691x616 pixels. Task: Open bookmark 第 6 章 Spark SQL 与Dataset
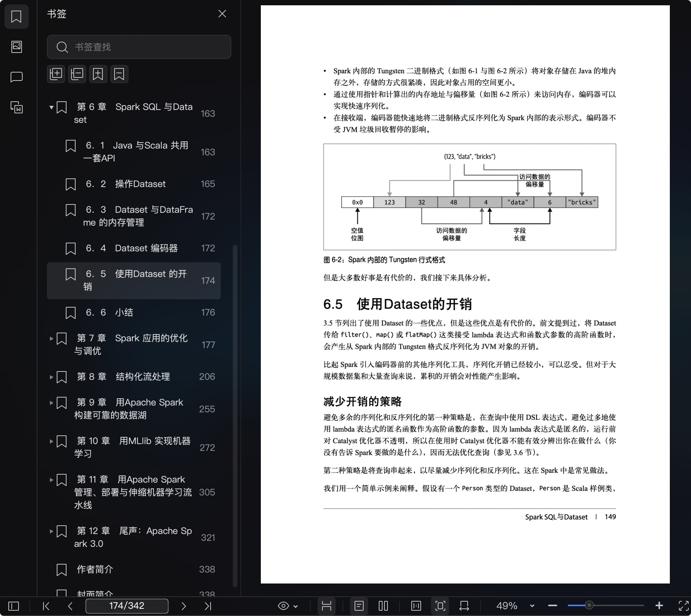(x=133, y=113)
